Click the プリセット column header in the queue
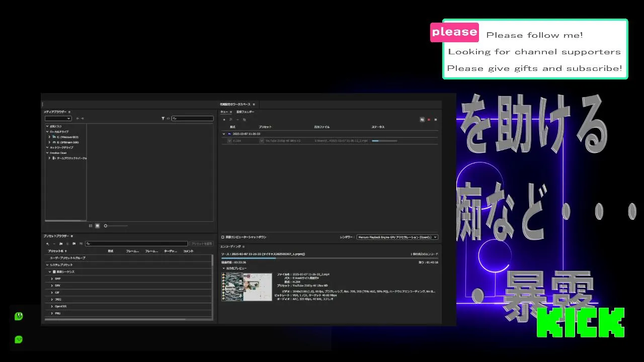 pos(265,127)
